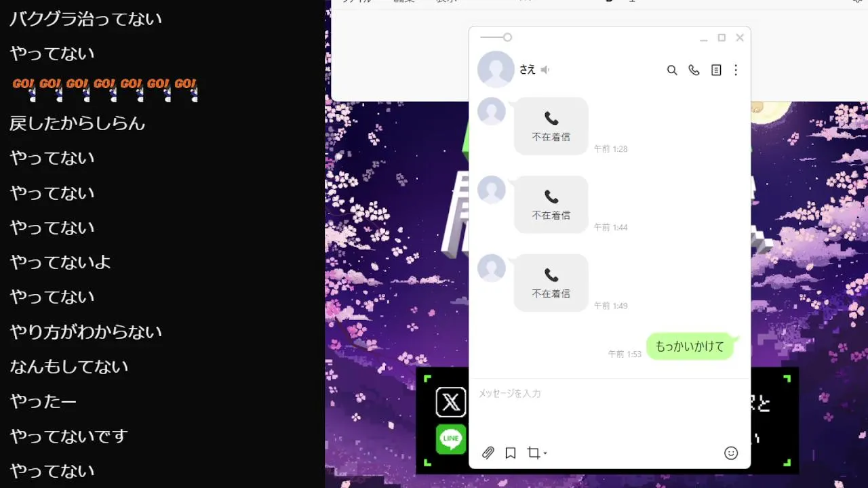Attach a file with the paperclip icon

click(488, 453)
